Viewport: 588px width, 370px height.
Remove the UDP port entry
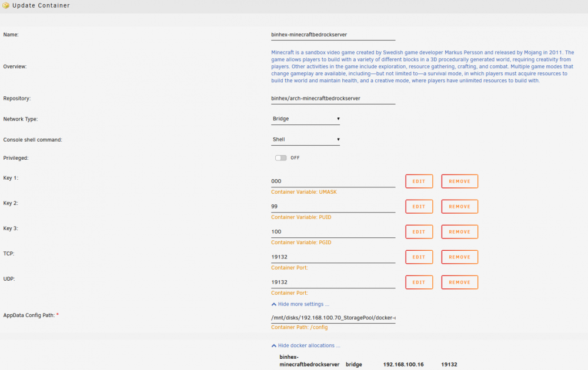coord(459,282)
